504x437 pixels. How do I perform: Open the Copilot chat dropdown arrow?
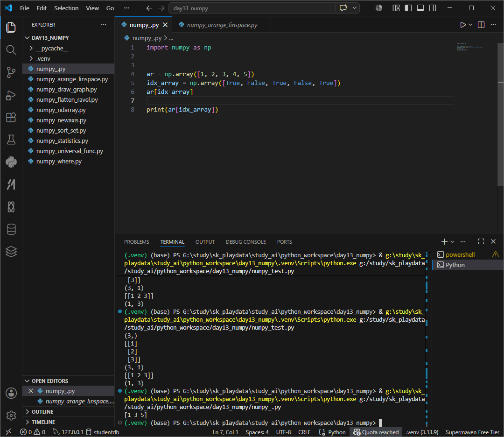(x=354, y=8)
